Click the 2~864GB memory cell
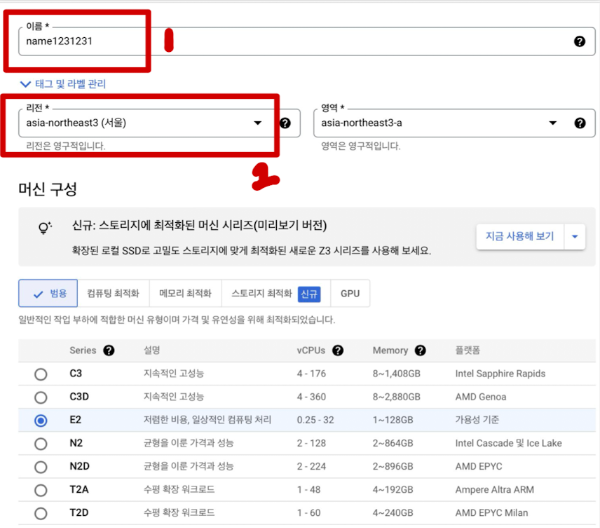Viewport: 600px width, 528px height. [x=393, y=443]
